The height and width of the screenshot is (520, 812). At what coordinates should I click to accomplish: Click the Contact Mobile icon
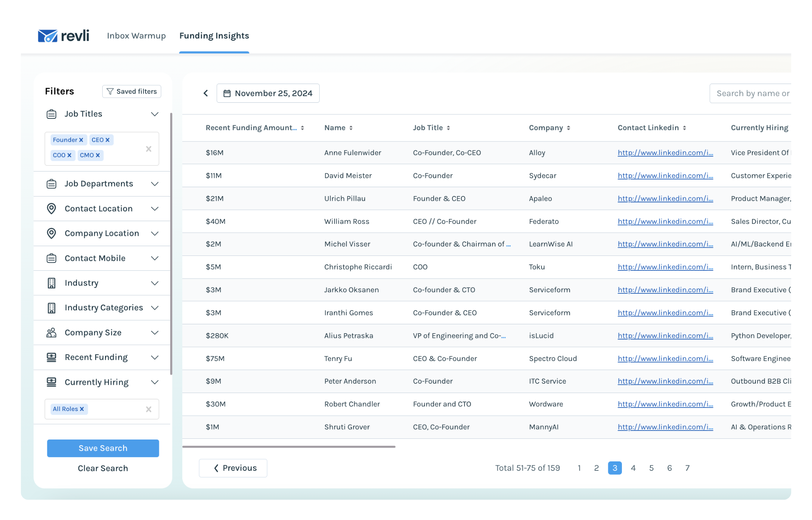tap(52, 258)
